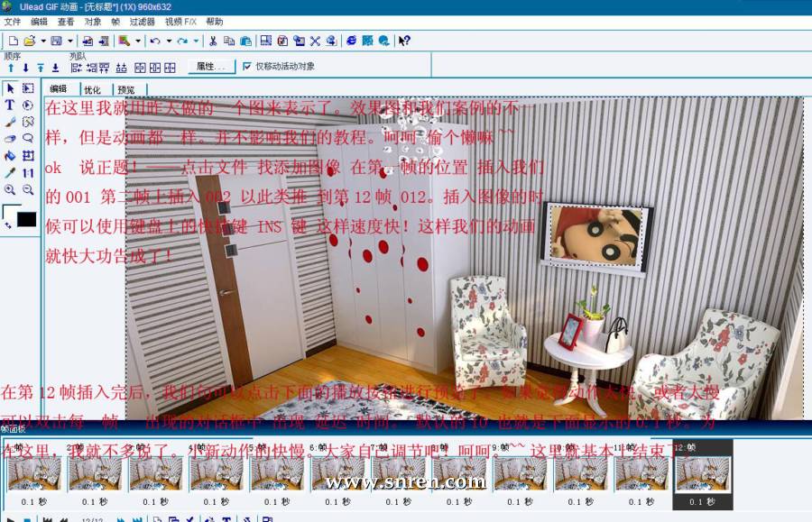Select the Eraser tool
This screenshot has height=522, width=812.
[10, 139]
